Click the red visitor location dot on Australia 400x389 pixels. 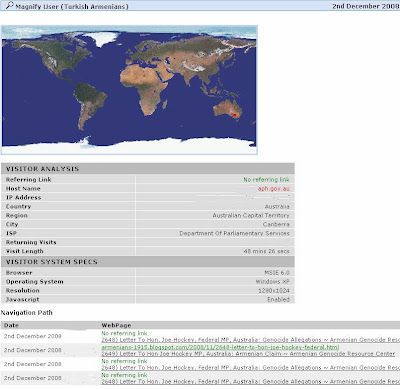pyautogui.click(x=235, y=115)
